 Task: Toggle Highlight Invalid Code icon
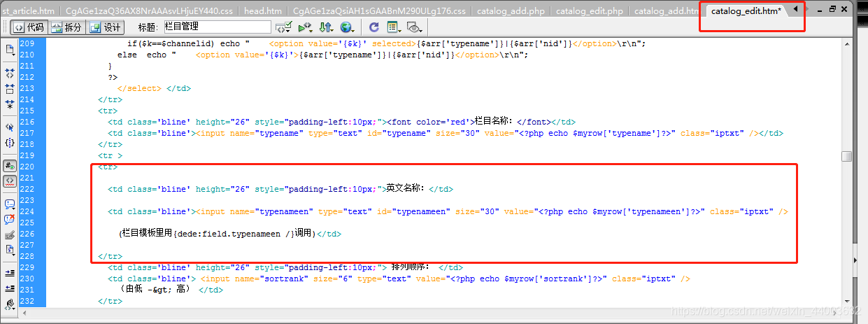[10, 181]
